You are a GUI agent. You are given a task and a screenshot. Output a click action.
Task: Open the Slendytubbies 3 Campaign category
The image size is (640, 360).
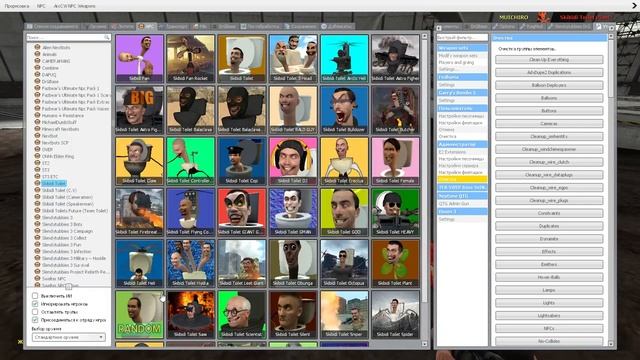(67, 231)
